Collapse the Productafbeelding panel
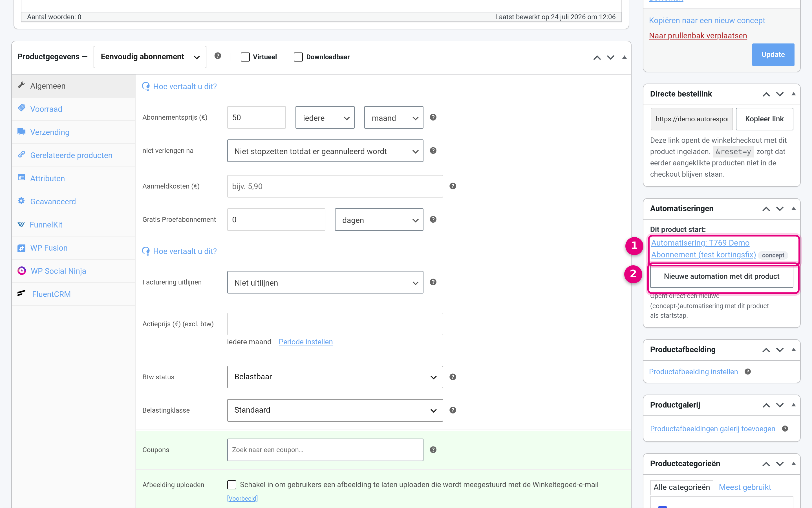 point(794,349)
